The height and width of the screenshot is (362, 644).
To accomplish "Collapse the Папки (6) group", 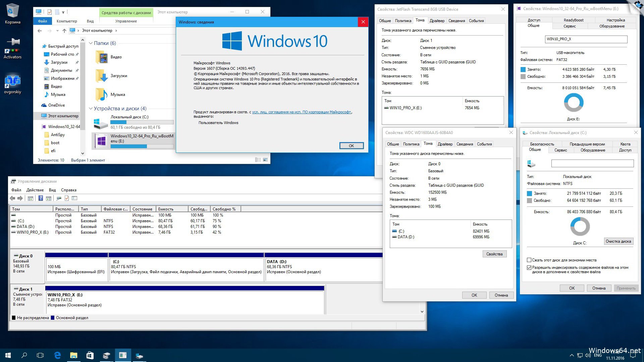I will tap(91, 43).
